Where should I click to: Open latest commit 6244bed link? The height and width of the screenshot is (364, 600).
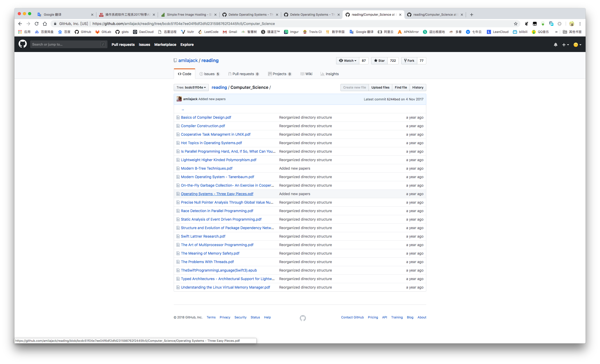[393, 99]
